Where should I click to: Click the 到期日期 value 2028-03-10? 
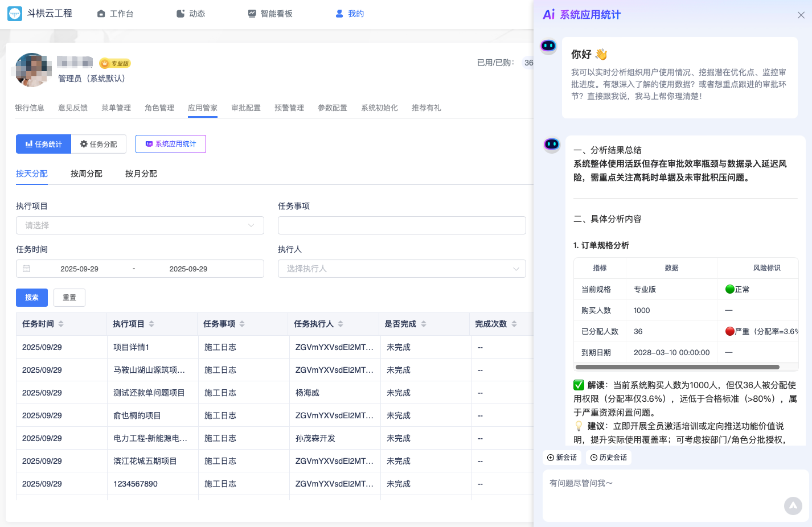point(672,352)
